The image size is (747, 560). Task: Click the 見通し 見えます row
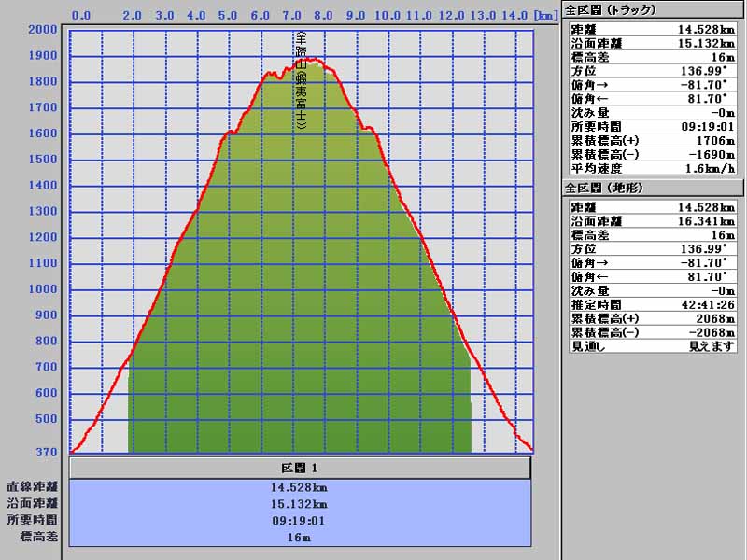pos(651,346)
